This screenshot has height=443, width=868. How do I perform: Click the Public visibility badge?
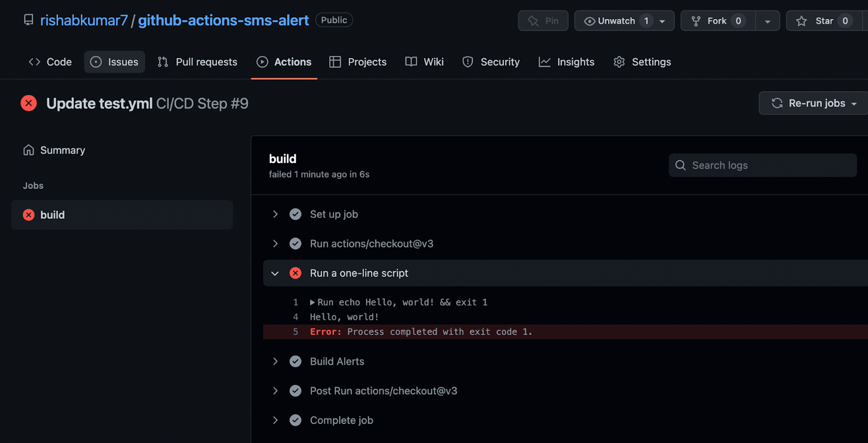pyautogui.click(x=334, y=20)
